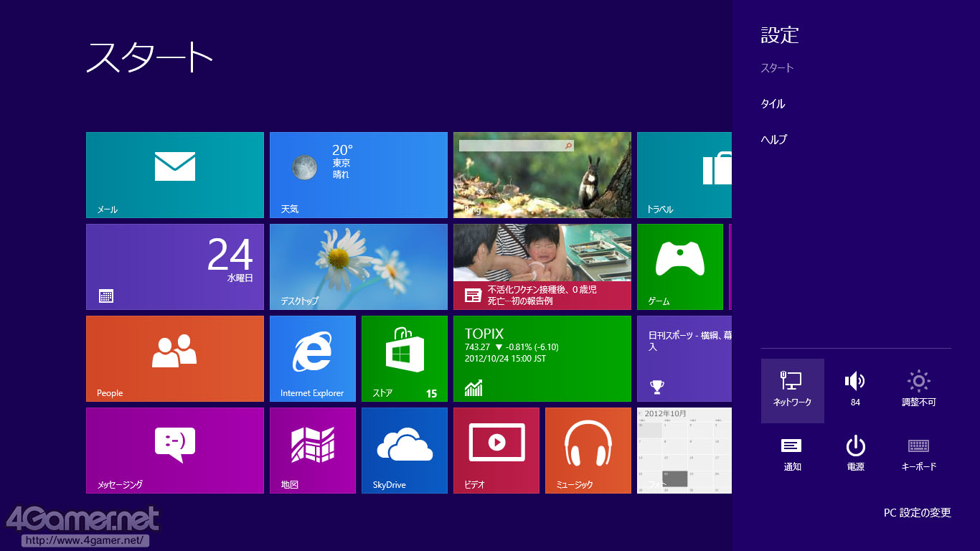Open the 天気 weather tile
This screenshot has width=980, height=551.
(359, 175)
